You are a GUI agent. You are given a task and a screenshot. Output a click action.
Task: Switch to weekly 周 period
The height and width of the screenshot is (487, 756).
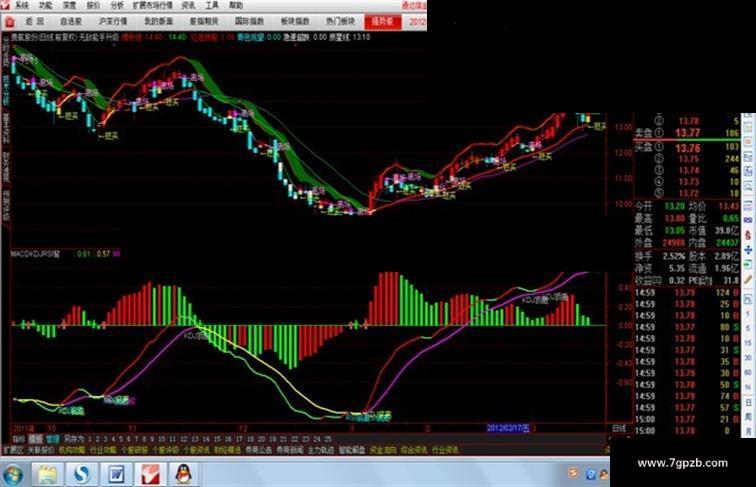pyautogui.click(x=748, y=417)
